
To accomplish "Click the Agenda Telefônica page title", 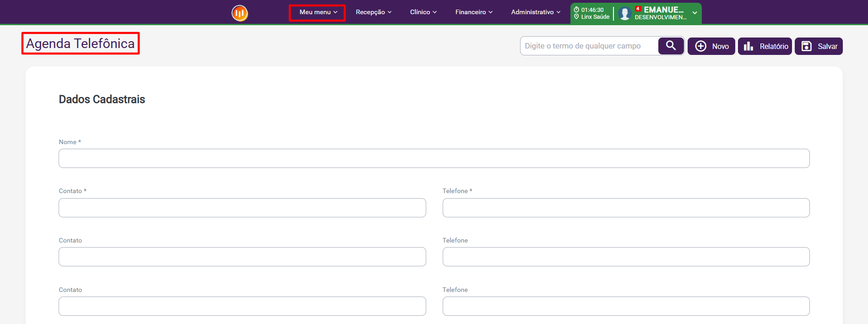I will (81, 43).
